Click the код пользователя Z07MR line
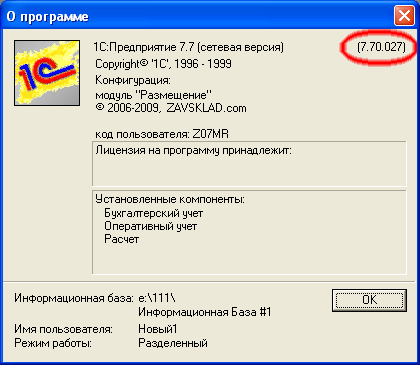Screen dimensions: 420x365 (162, 134)
